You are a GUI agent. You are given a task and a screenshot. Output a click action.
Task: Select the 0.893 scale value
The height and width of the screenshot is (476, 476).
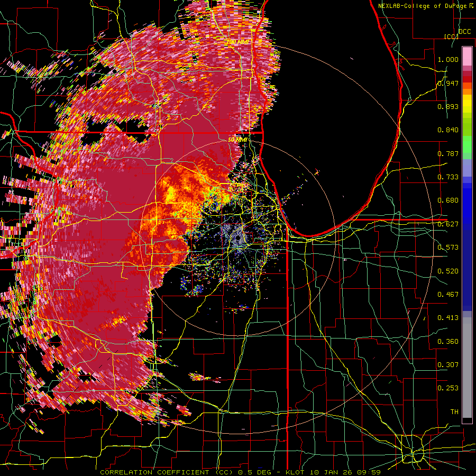click(x=448, y=106)
